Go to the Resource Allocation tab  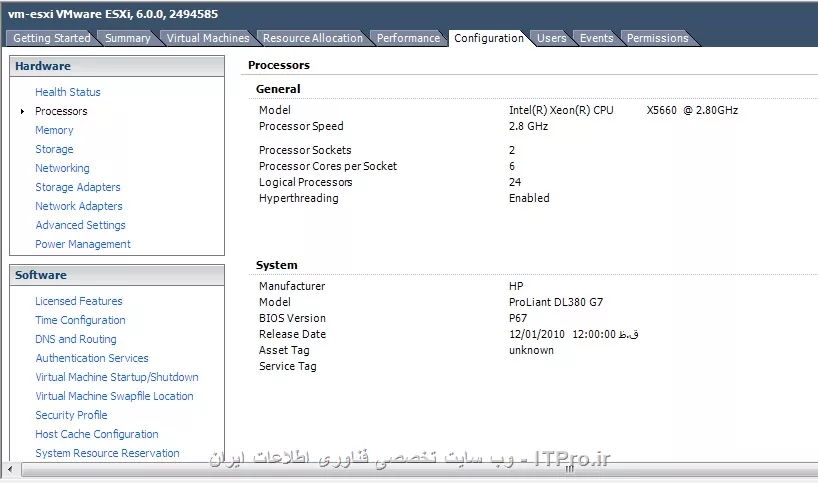312,38
